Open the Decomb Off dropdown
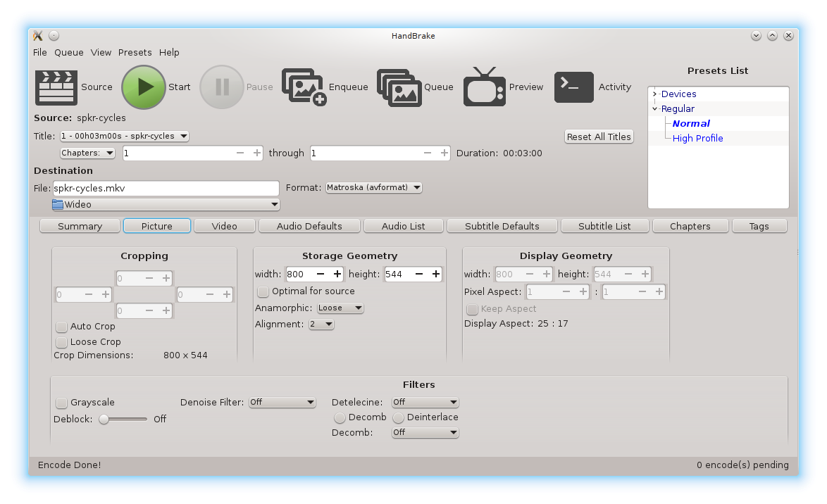 click(425, 433)
